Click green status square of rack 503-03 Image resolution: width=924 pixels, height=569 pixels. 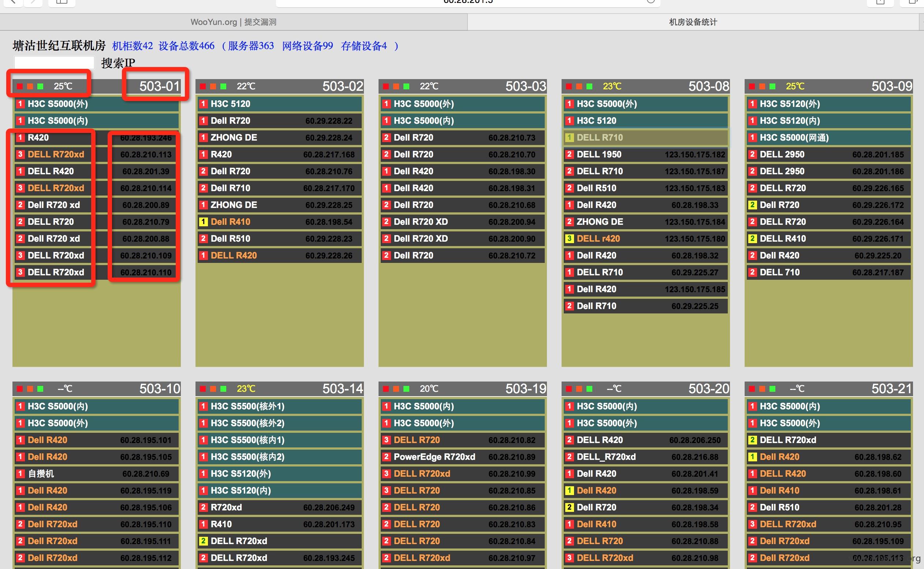point(406,86)
